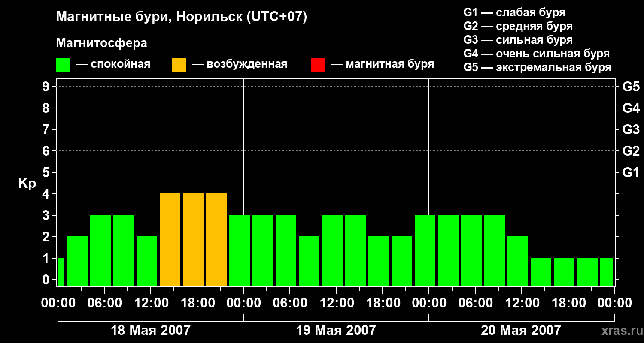The image size is (644, 343).
Task: Select the line 'G1 — слабая буря'
Action: coord(514,12)
